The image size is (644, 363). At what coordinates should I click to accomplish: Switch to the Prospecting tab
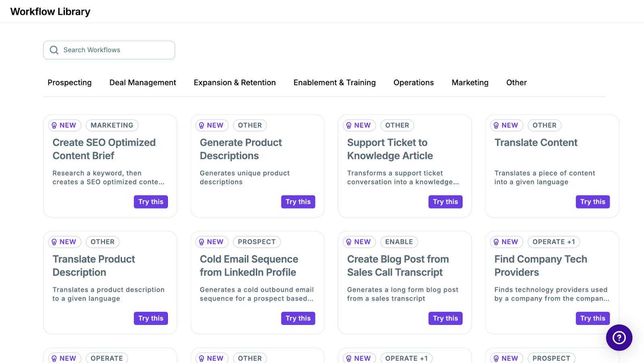click(x=70, y=82)
